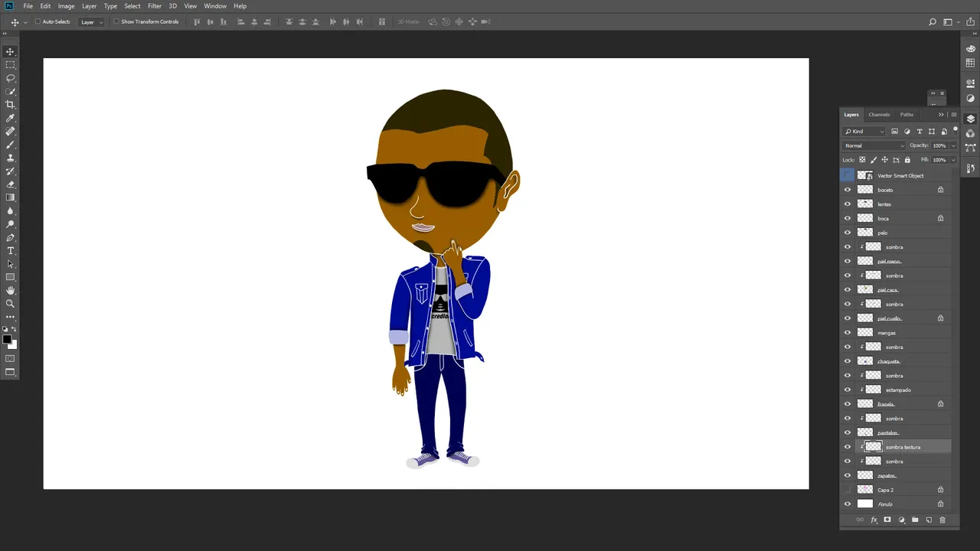Open the Fill dropdown arrow
Viewport: 980px width, 551px height.
[953, 160]
